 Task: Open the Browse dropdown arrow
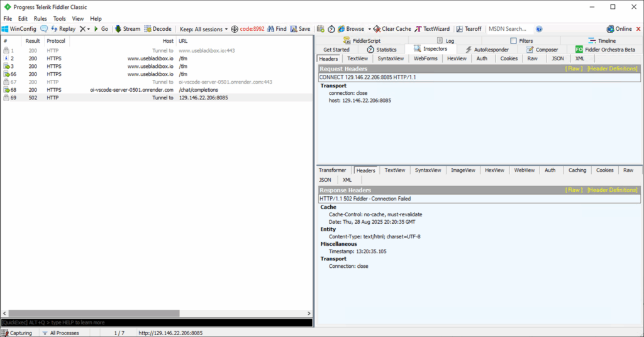point(370,29)
